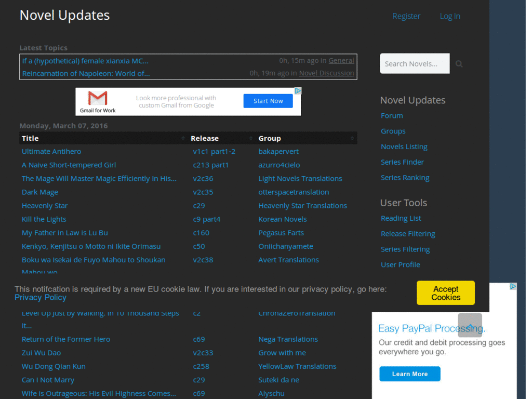532x399 pixels.
Task: View the Privacy Policy
Action: point(41,297)
